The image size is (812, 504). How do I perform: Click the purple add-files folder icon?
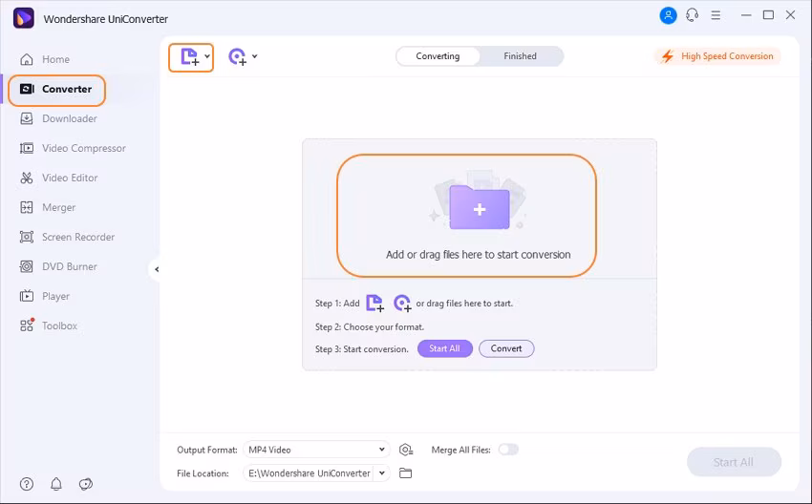coord(480,207)
